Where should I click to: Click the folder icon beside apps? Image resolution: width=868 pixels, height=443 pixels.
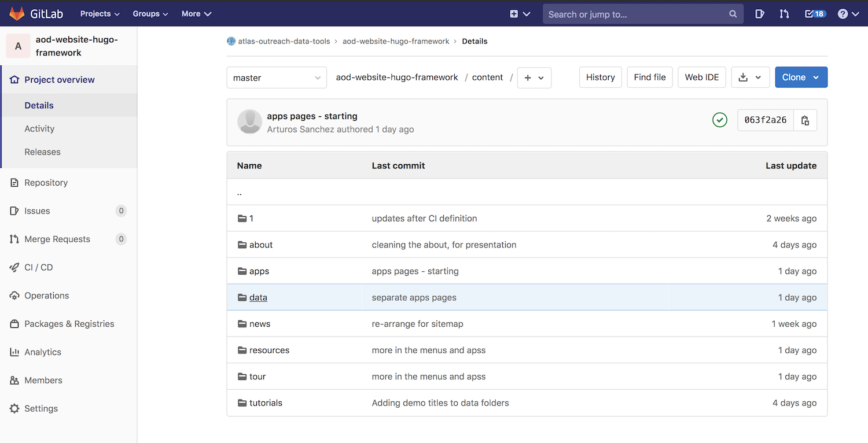click(242, 271)
